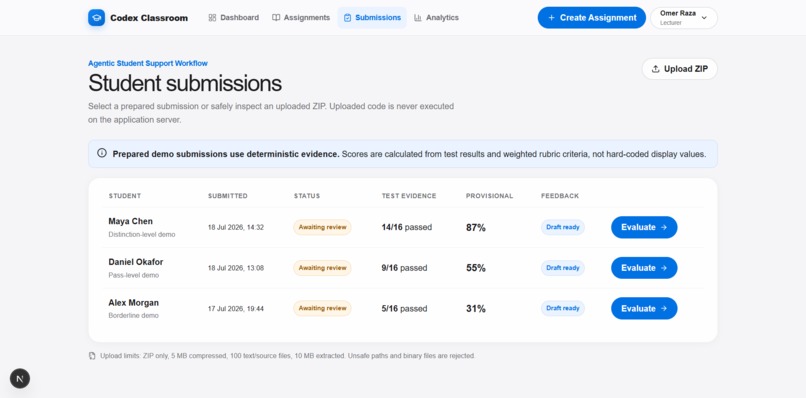
Task: Click the 14/16 passed test evidence
Action: (x=407, y=227)
